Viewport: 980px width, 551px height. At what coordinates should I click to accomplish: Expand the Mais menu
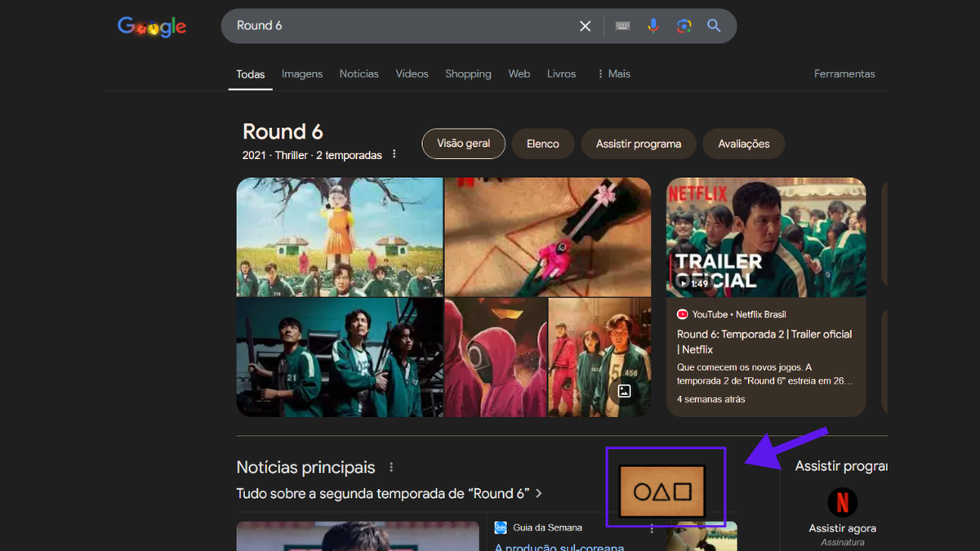[614, 73]
